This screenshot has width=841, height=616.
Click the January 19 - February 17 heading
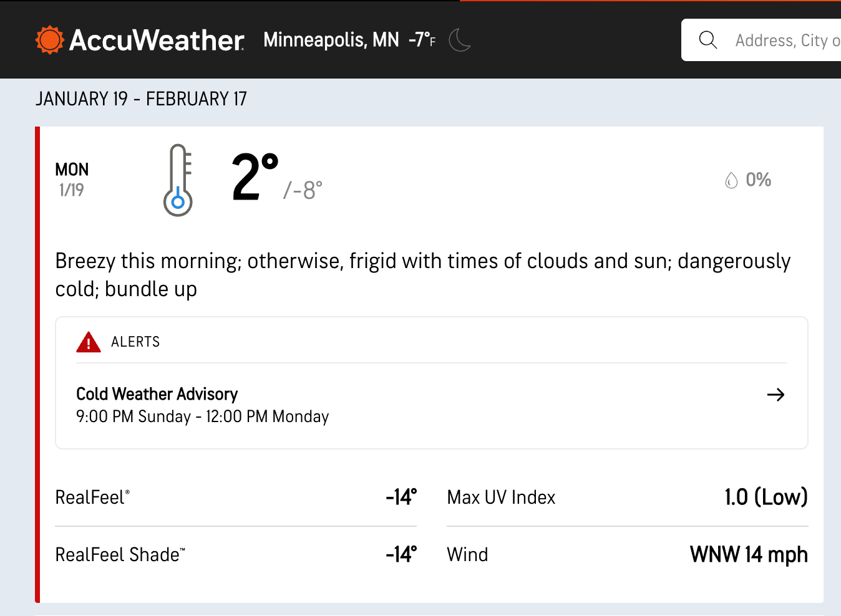tap(141, 99)
